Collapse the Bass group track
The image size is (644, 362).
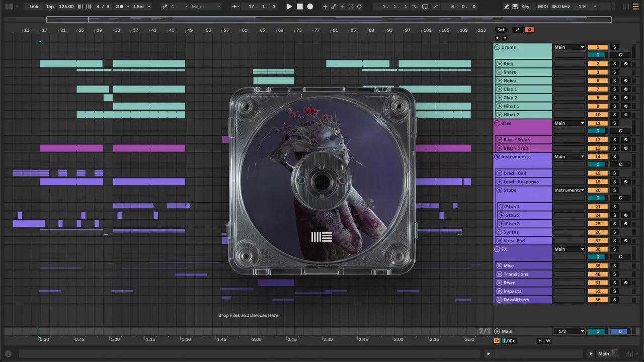497,123
